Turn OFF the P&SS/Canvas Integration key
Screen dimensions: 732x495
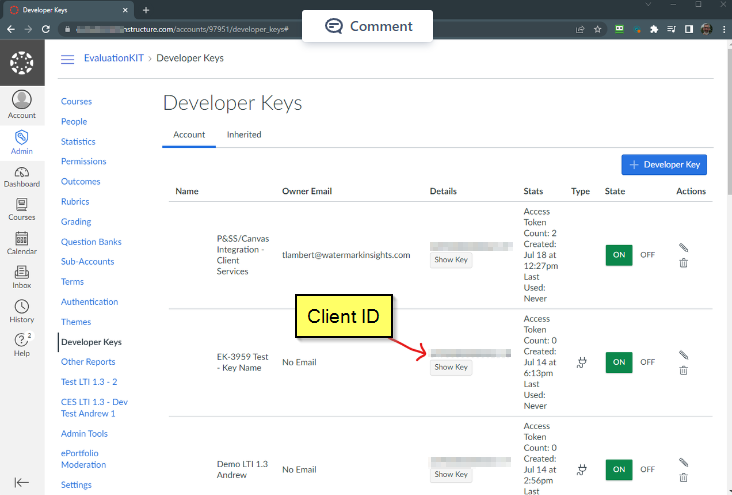[x=647, y=255]
